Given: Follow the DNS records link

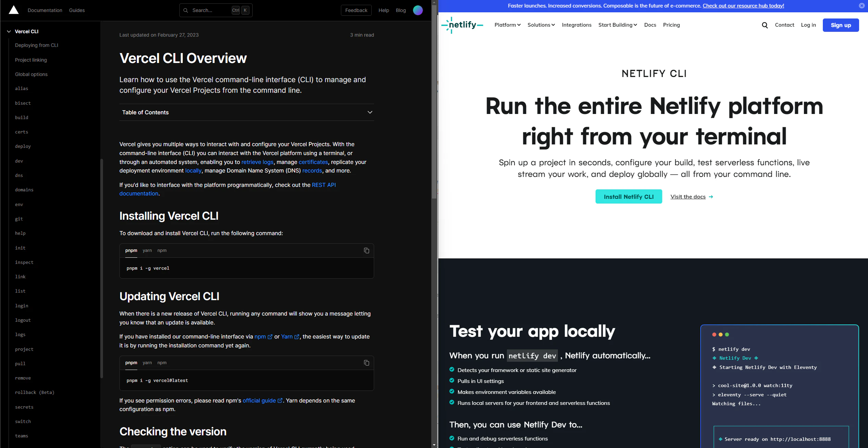Looking at the screenshot, I should pos(312,170).
